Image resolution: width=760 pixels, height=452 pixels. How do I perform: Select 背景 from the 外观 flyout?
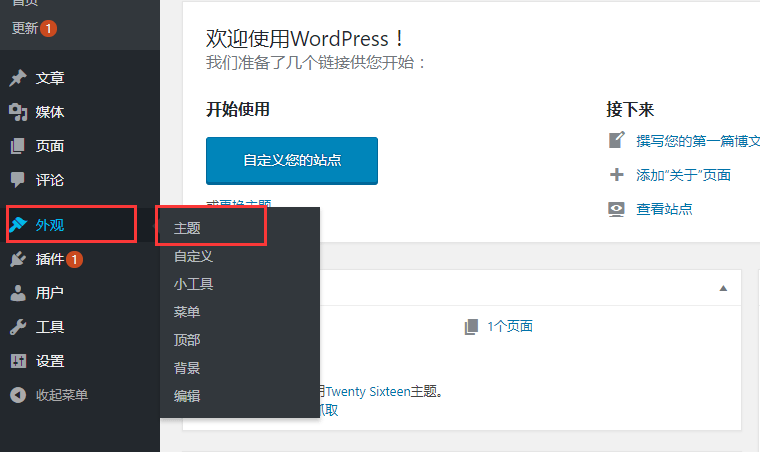coord(187,368)
